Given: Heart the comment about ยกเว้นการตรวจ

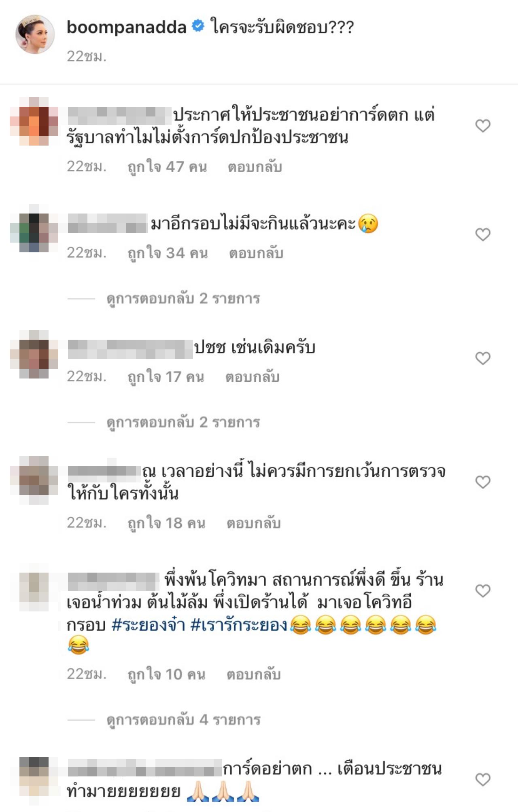Looking at the screenshot, I should [483, 482].
